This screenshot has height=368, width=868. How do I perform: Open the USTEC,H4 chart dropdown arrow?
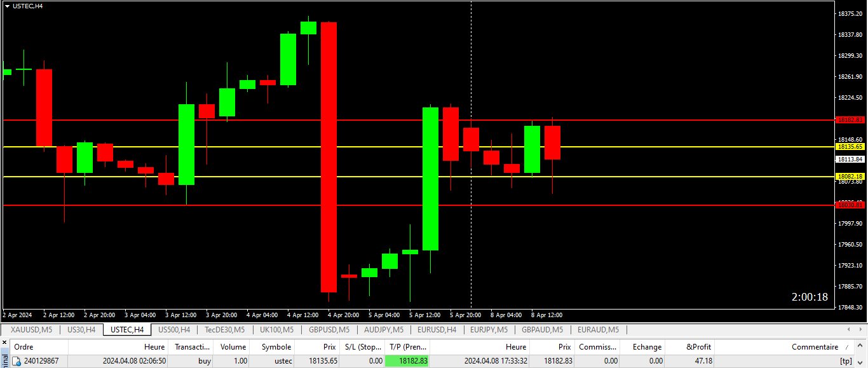click(x=7, y=6)
